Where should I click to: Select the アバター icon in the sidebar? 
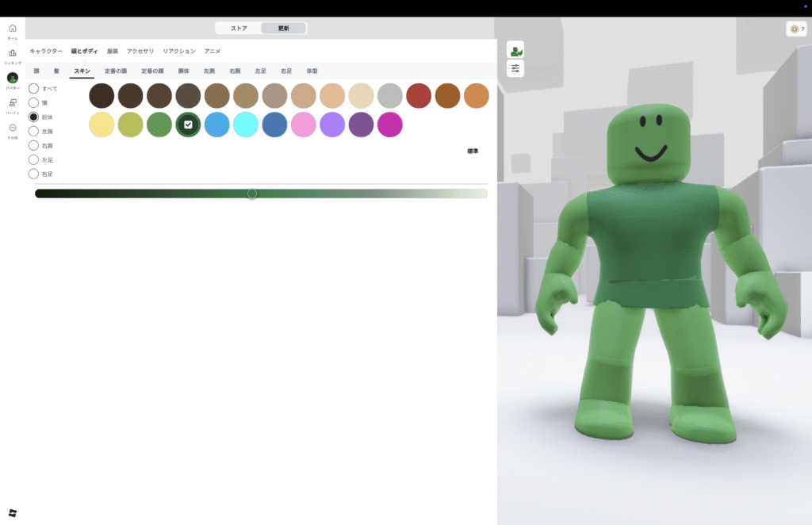(x=13, y=78)
